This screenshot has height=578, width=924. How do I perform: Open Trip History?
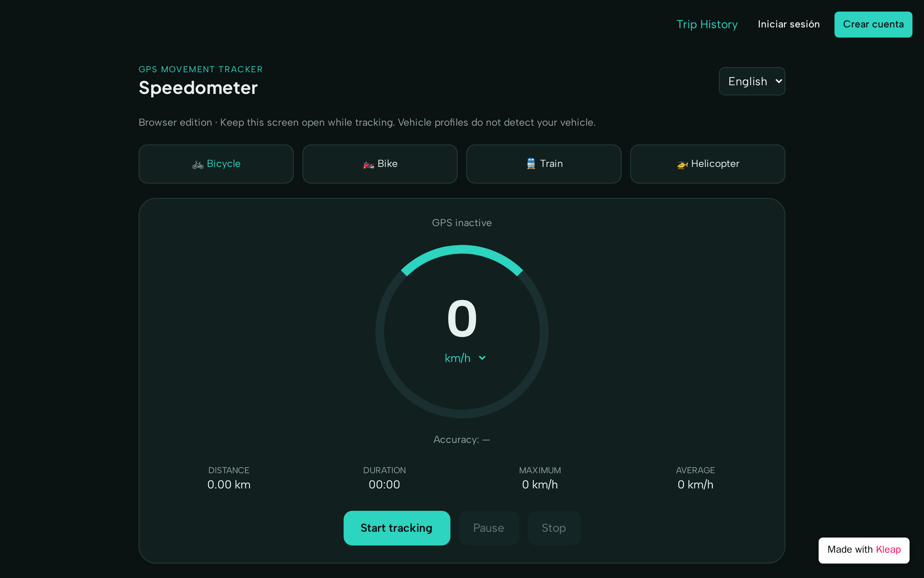click(707, 25)
